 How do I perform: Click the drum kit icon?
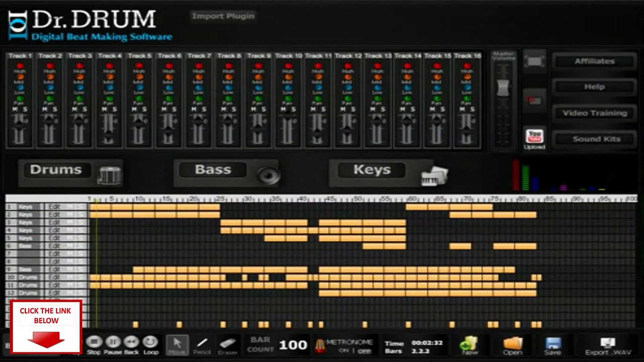[109, 175]
